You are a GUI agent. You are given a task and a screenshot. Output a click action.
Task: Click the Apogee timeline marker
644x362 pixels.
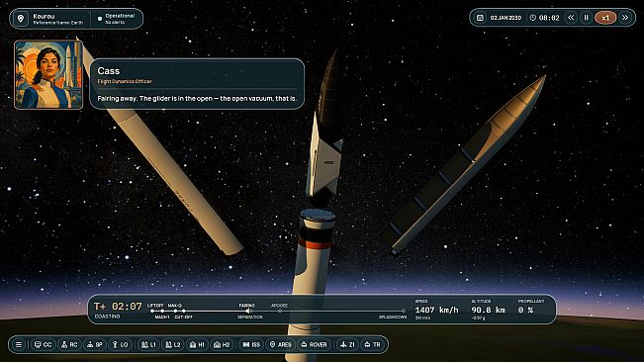click(280, 311)
